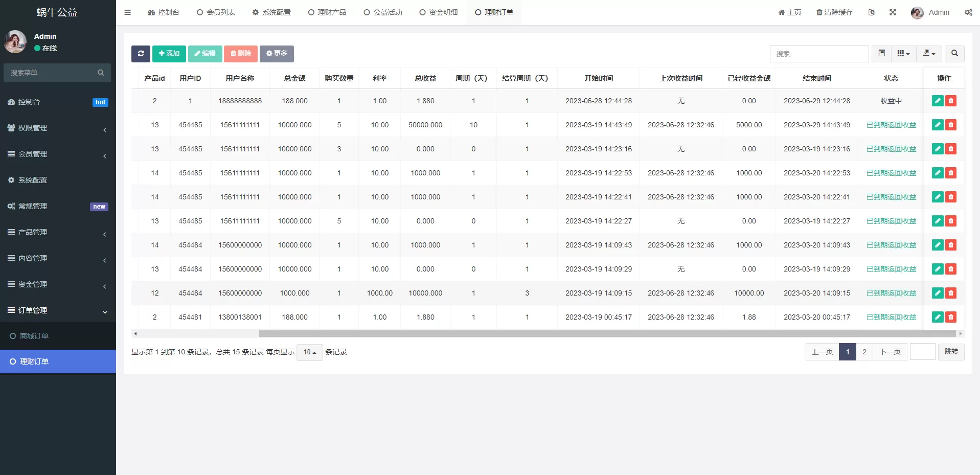Switch to the 会员列表 tab
This screenshot has height=475, width=980.
coord(216,12)
